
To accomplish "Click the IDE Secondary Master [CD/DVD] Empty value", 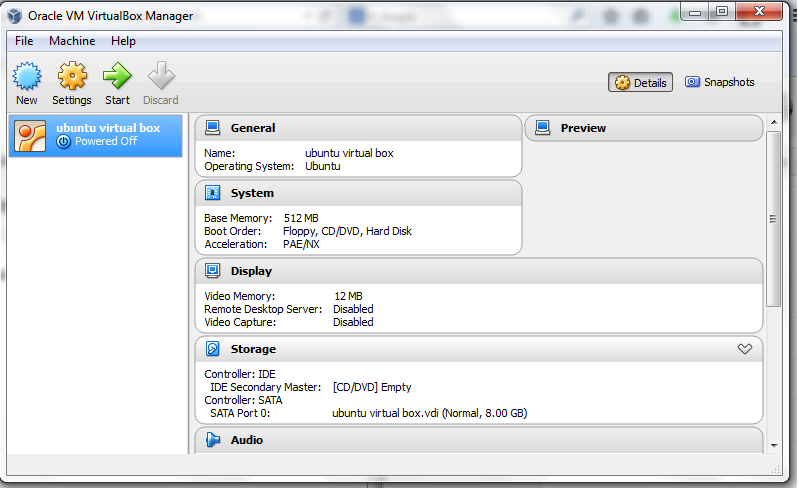I will (x=372, y=387).
